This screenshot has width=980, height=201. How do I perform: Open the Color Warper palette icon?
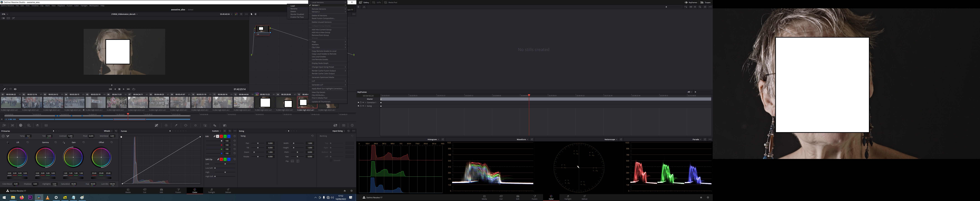click(166, 125)
